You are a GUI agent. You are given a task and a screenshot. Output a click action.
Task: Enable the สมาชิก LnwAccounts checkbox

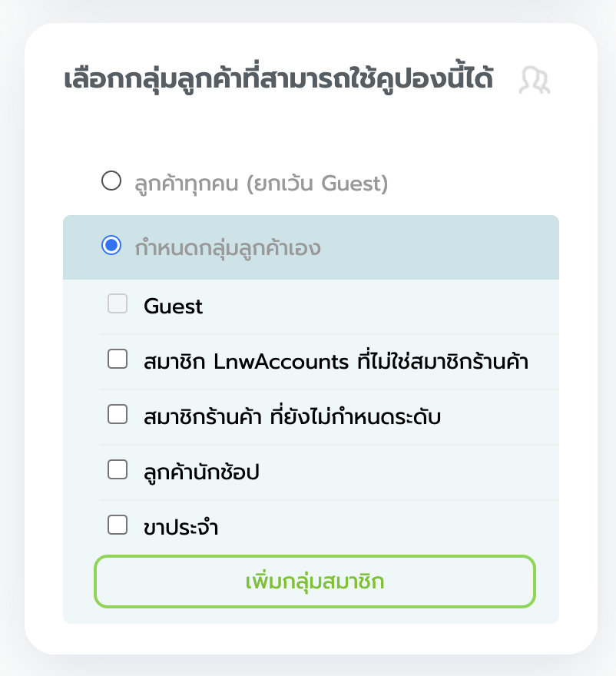pos(117,360)
